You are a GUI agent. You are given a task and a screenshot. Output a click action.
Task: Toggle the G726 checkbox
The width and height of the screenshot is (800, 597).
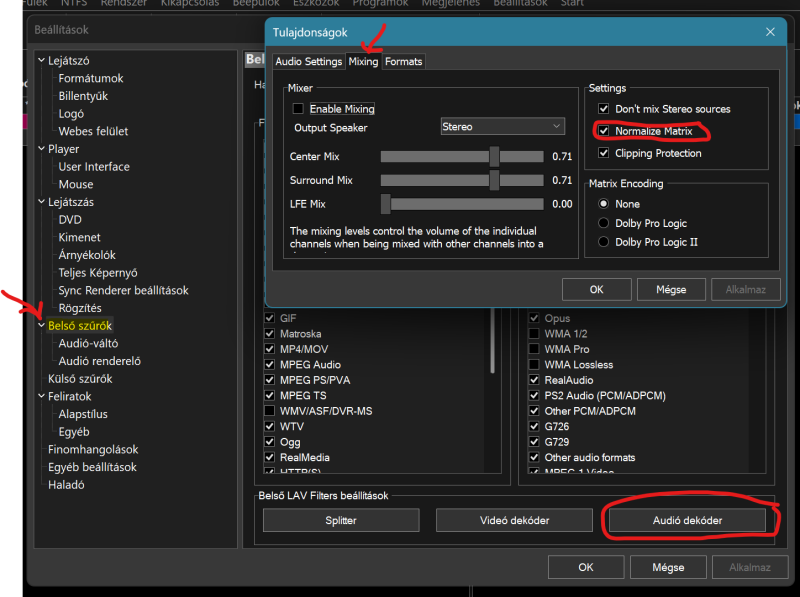pyautogui.click(x=534, y=426)
